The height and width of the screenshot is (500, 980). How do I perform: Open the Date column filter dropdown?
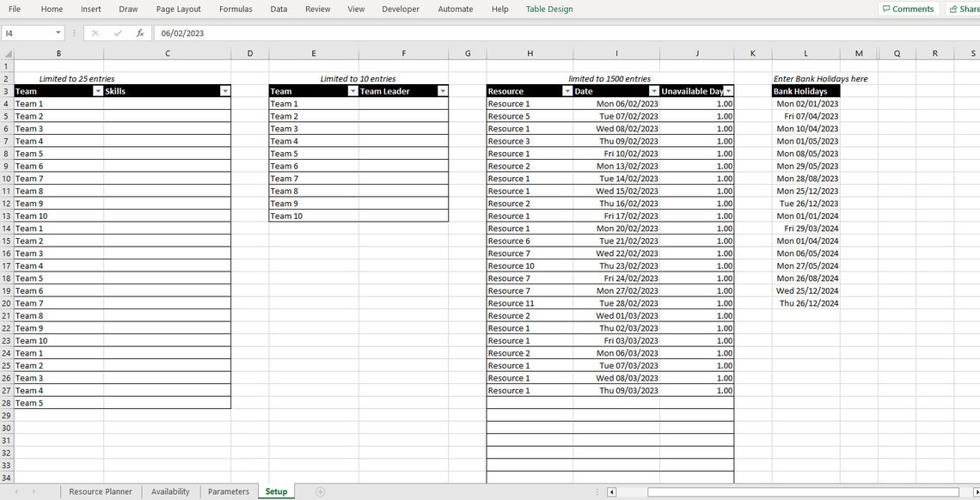point(653,90)
